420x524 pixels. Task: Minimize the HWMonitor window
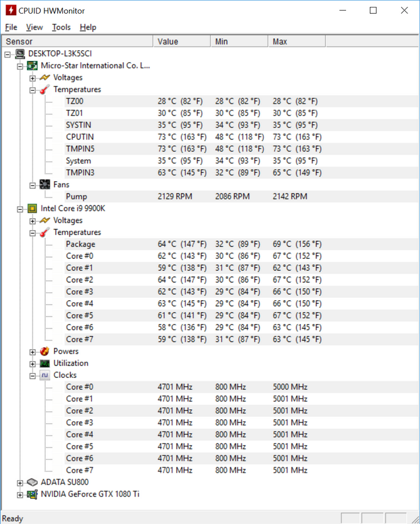tap(342, 11)
